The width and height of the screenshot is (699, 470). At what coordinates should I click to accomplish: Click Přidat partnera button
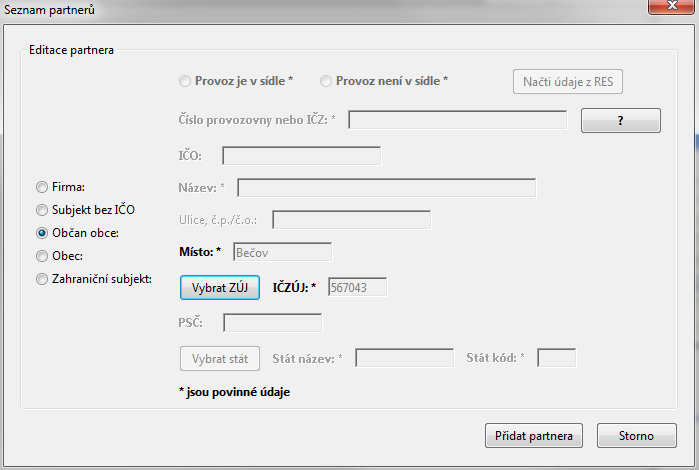coord(534,436)
